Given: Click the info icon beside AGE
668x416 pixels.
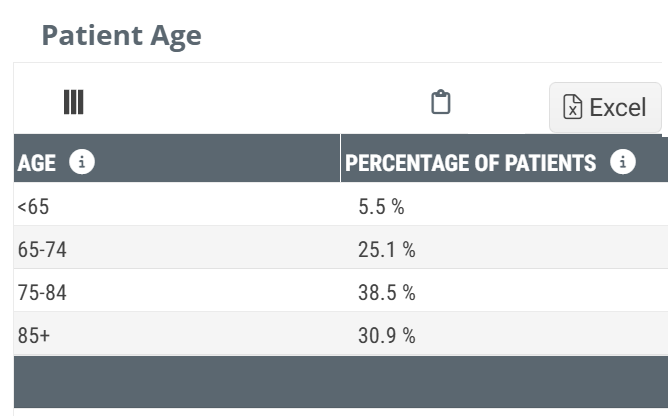Looking at the screenshot, I should click(x=82, y=163).
